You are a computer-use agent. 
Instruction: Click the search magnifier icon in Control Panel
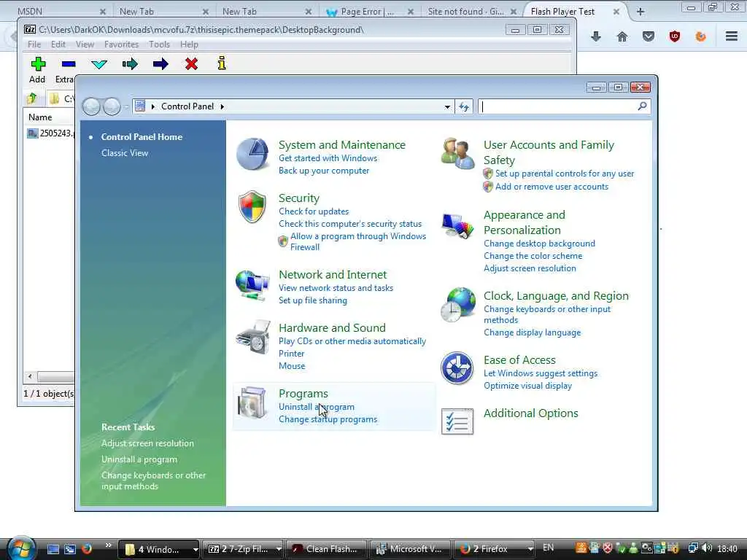pos(642,106)
